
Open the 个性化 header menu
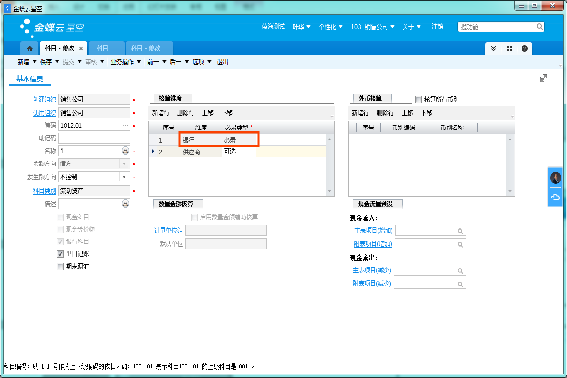(330, 27)
